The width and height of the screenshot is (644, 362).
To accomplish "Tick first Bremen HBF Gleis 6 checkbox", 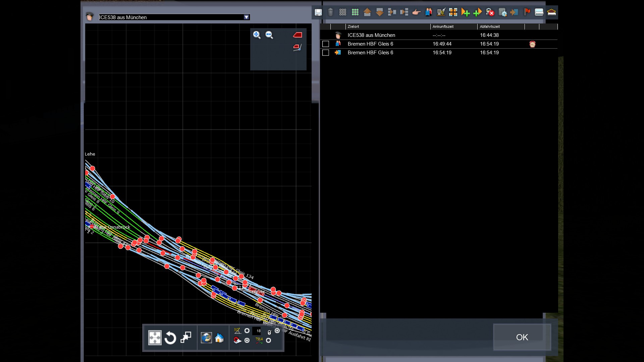I will coord(325,44).
